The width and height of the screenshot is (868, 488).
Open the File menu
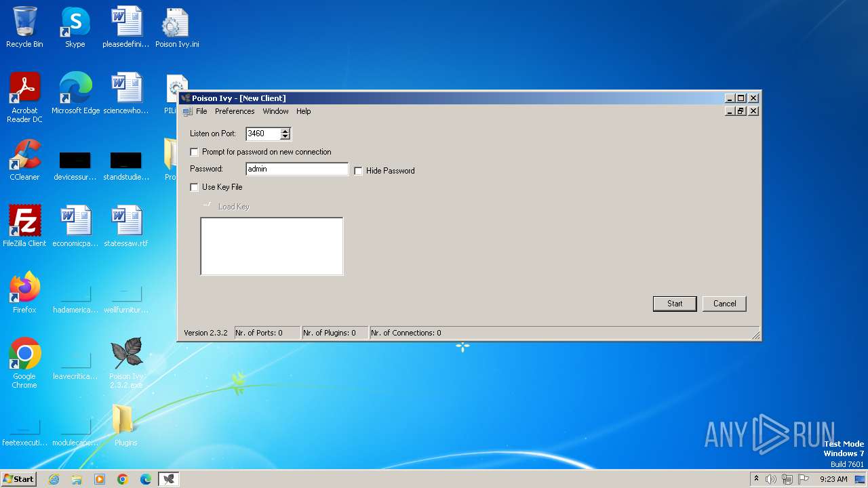201,111
